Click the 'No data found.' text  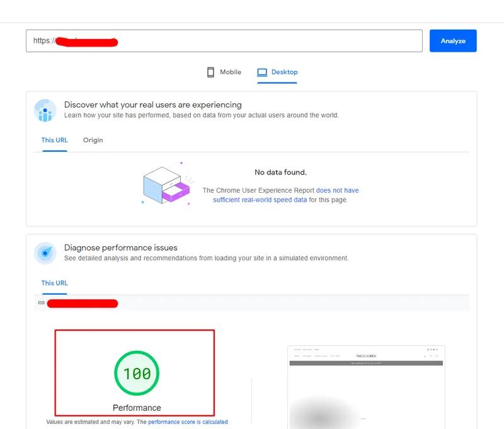pyautogui.click(x=280, y=172)
